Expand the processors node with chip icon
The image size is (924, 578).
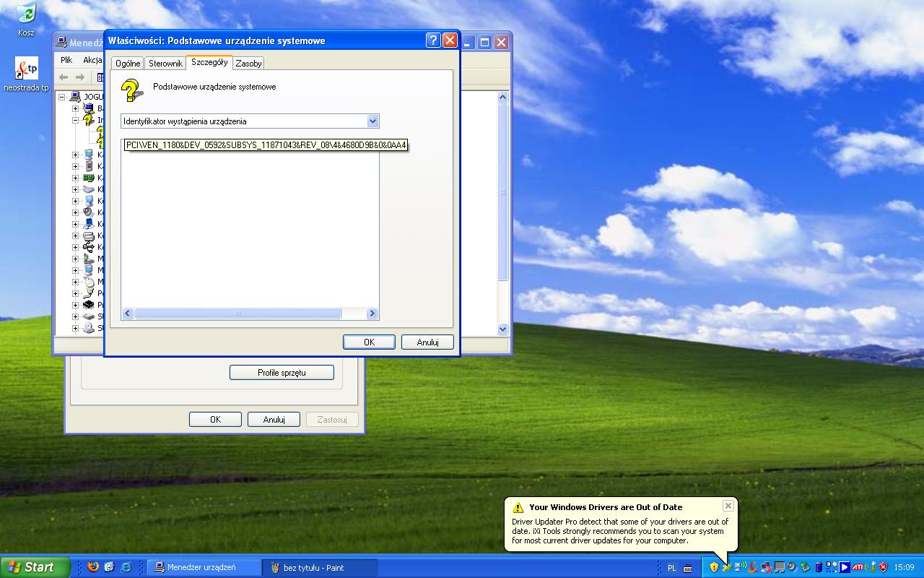pyautogui.click(x=75, y=305)
